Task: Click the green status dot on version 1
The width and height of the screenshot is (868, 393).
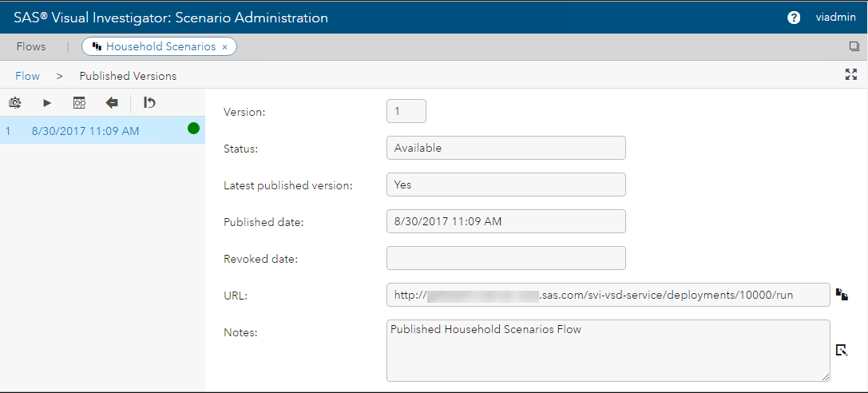Action: [193, 128]
